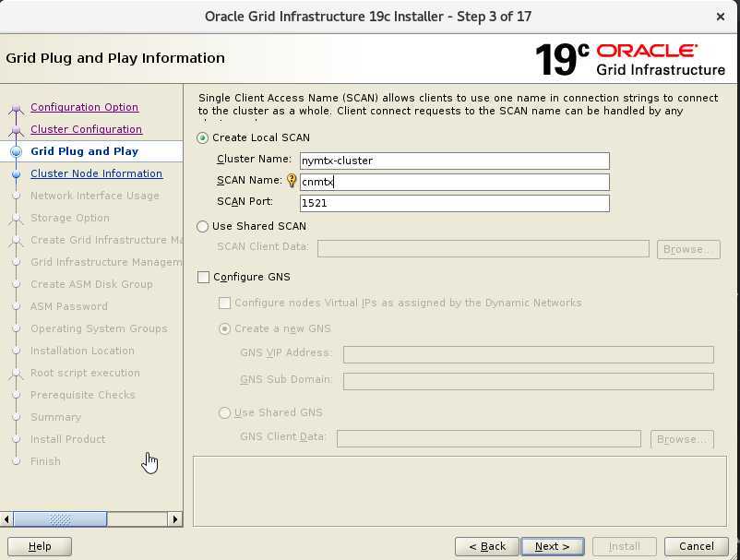Select the Create Local SCAN radio button

click(x=202, y=137)
